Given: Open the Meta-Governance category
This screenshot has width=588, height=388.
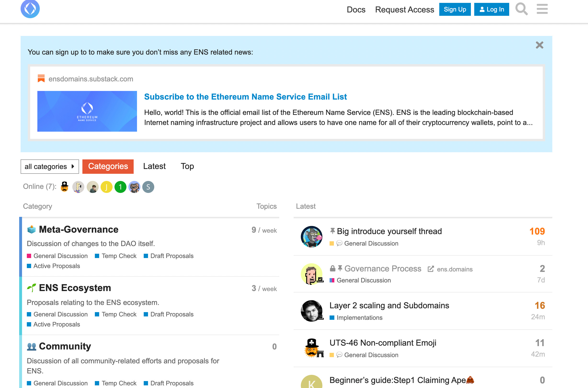Looking at the screenshot, I should click(79, 230).
